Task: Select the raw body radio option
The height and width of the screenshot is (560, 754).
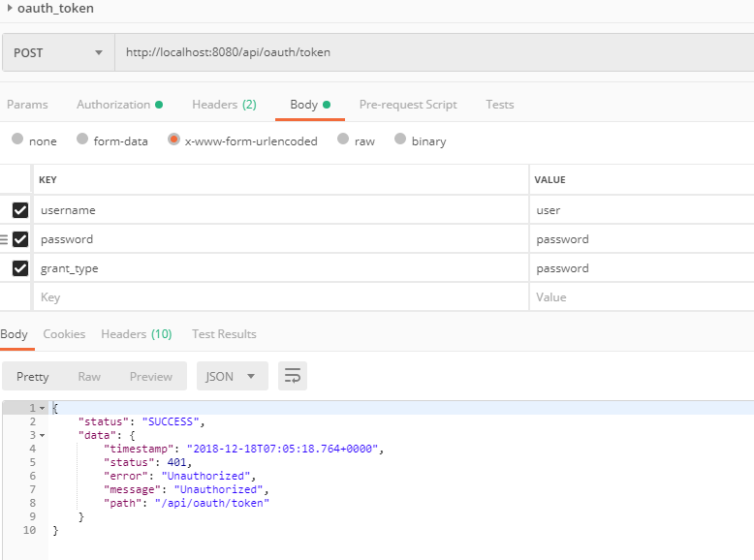Action: click(x=343, y=139)
